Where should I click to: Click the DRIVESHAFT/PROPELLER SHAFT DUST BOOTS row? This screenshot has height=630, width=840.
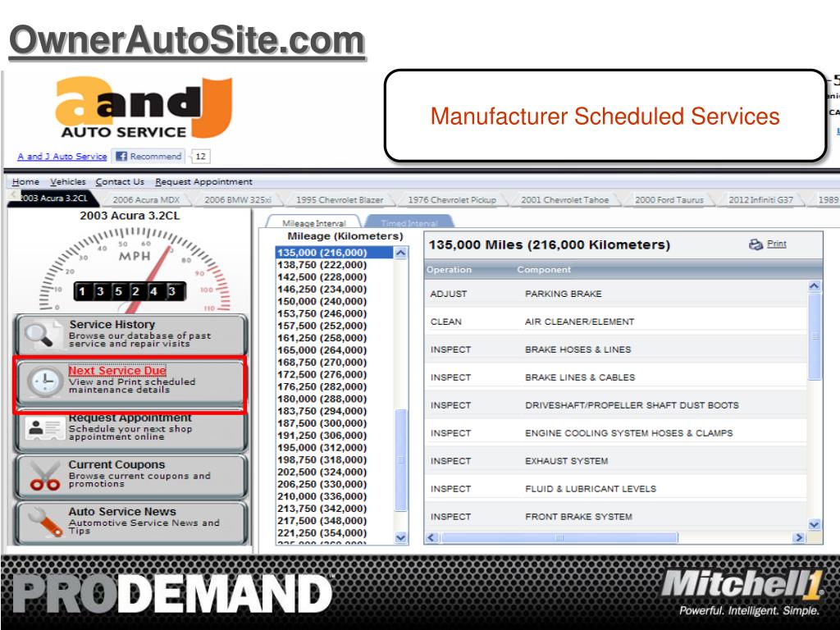616,405
